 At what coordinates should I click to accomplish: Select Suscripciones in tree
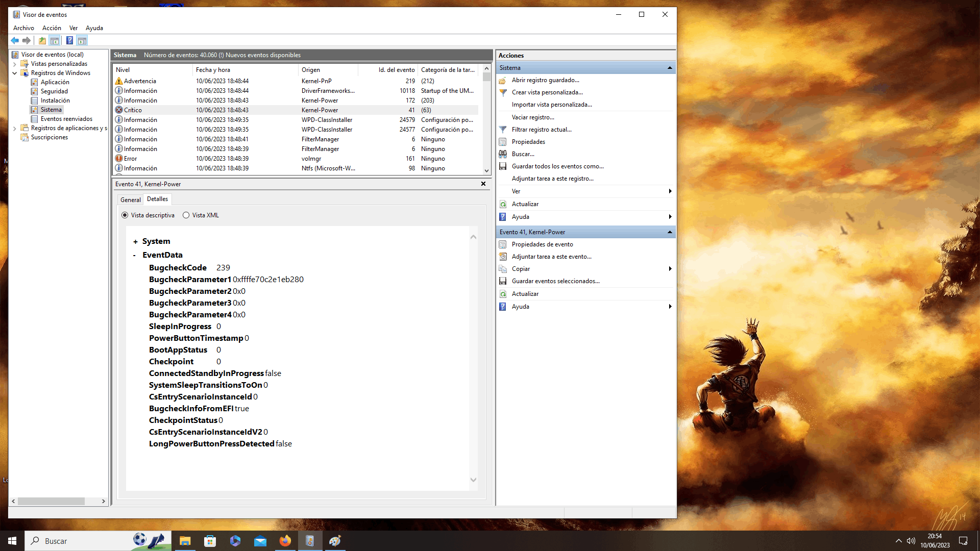(49, 138)
